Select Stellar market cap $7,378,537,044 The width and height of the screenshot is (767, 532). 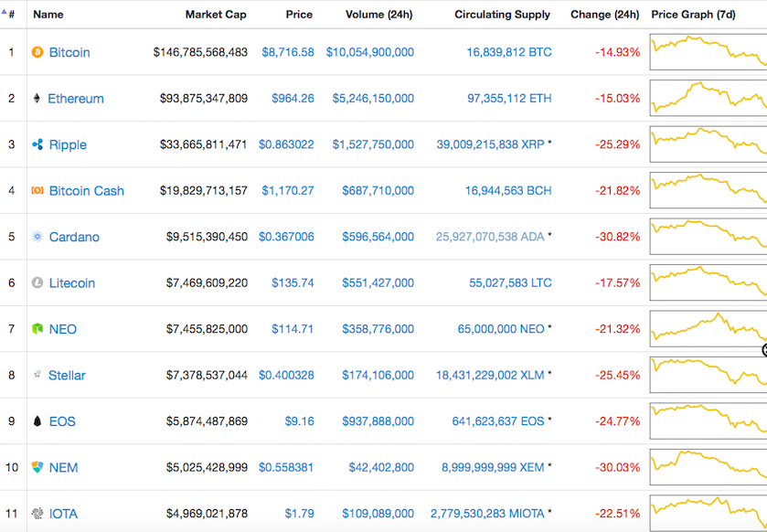point(207,376)
